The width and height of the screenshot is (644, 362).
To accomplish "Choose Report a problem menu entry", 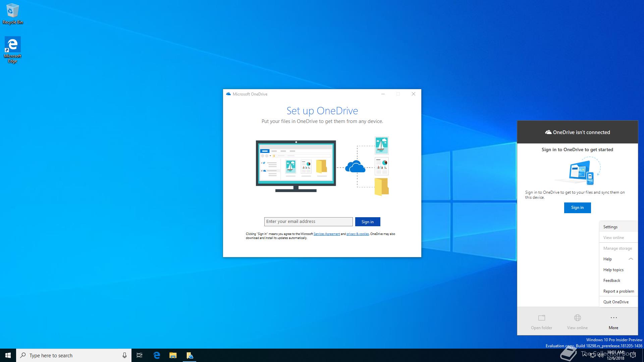I will coord(618,291).
